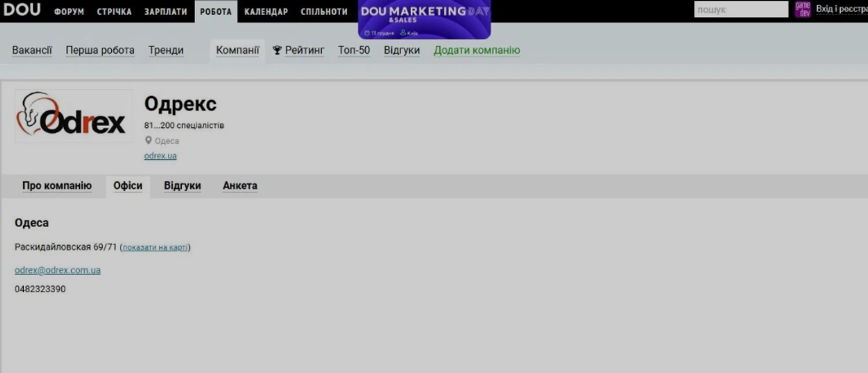Image resolution: width=868 pixels, height=373 pixels.
Task: Open the Перша робота link
Action: [100, 50]
